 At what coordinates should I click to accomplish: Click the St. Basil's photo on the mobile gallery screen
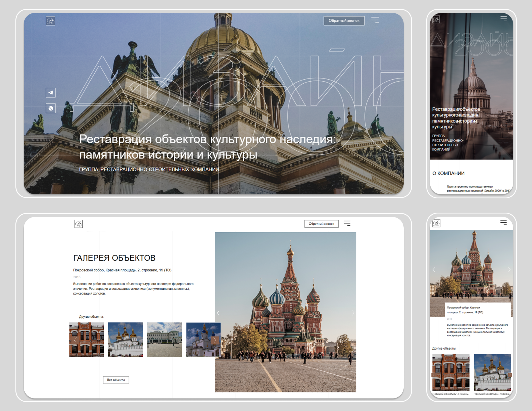tap(471, 273)
